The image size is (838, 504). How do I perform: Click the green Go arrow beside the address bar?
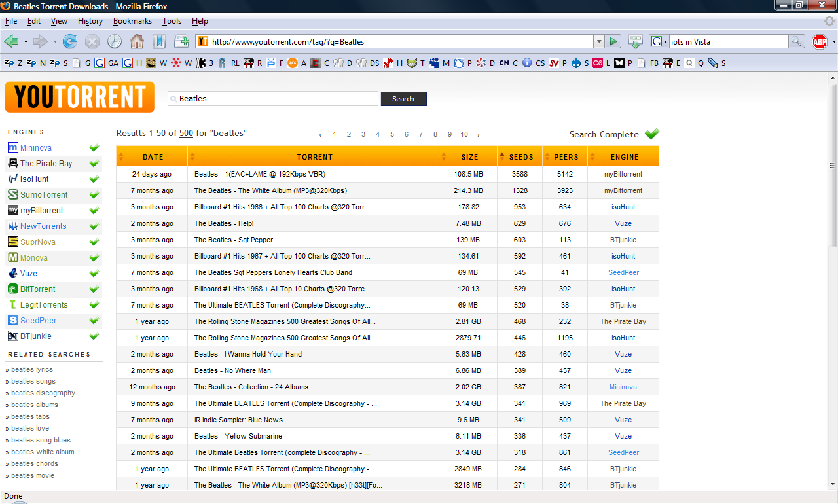point(613,41)
